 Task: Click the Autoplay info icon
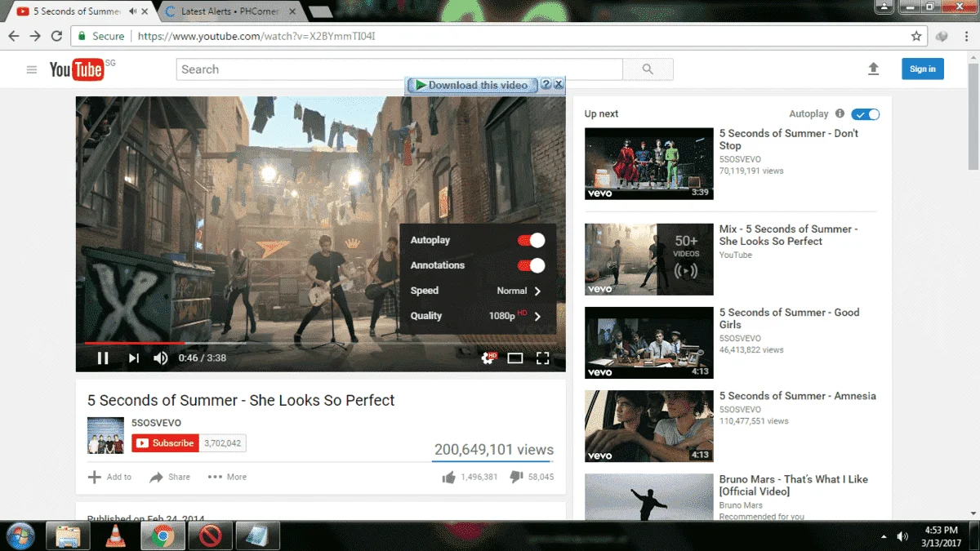coord(840,114)
